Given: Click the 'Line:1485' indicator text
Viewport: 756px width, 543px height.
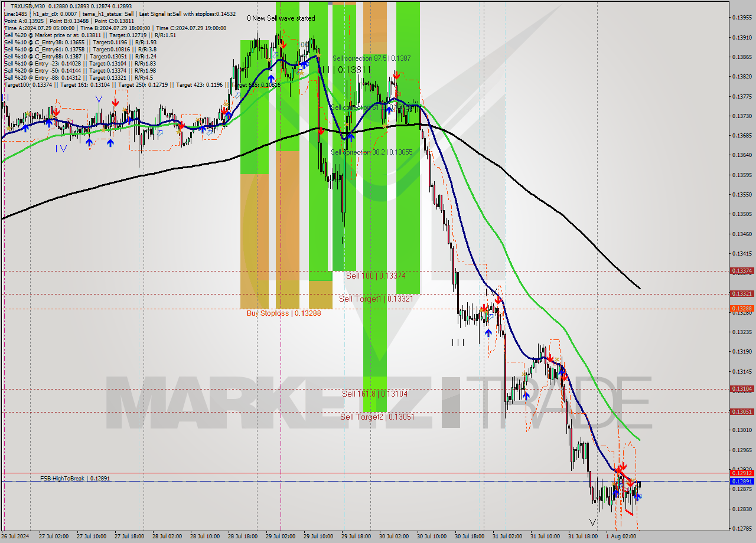Looking at the screenshot, I should click(15, 13).
